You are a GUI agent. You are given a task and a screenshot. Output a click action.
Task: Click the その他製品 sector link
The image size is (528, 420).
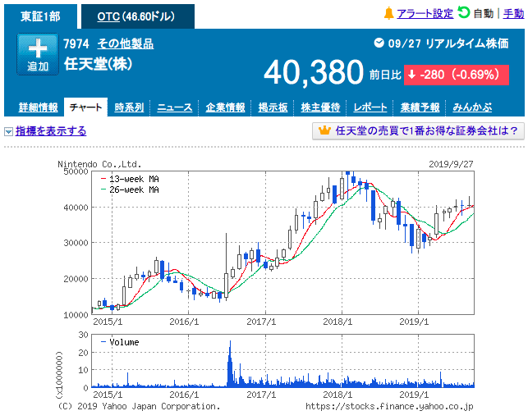126,43
